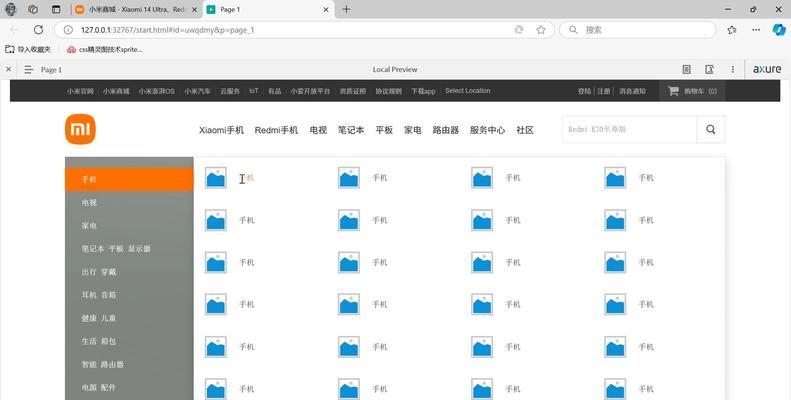This screenshot has height=400, width=791.
Task: Open the favorites collection icon in toolbar
Action: tap(732, 30)
